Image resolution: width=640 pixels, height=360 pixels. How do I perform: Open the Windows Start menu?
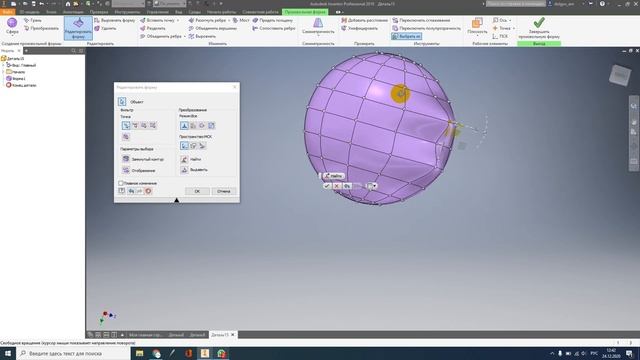(8, 353)
